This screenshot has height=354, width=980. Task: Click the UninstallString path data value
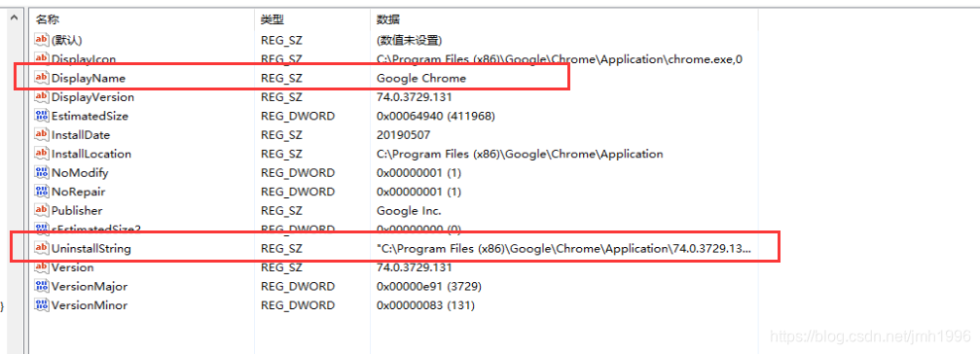click(563, 249)
